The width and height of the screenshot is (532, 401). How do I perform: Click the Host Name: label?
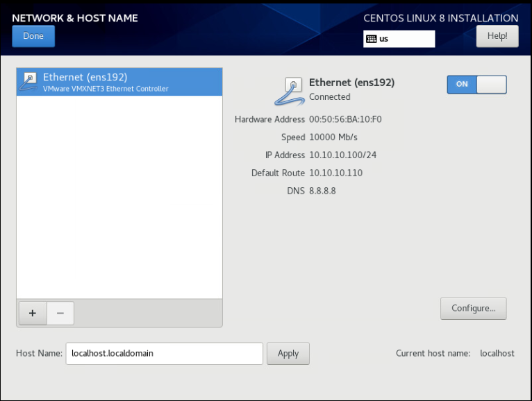[x=39, y=353]
